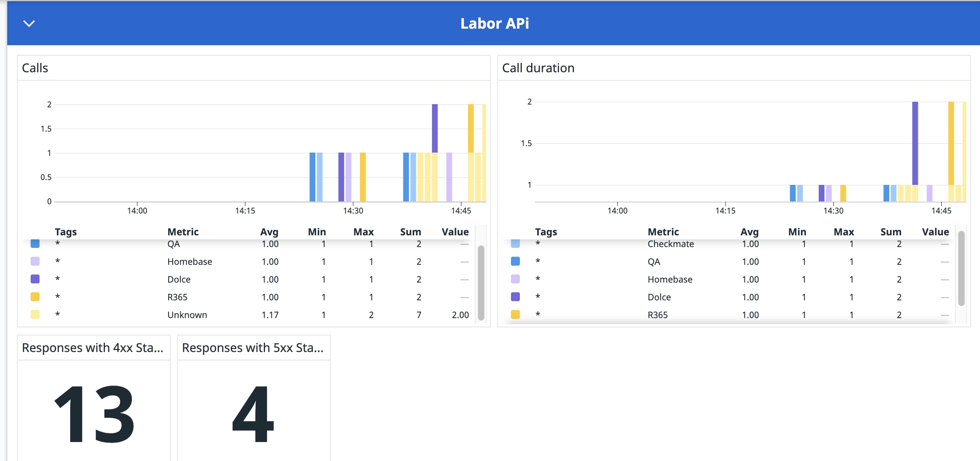
Task: Sort Calls legend by Metric column
Action: 183,232
